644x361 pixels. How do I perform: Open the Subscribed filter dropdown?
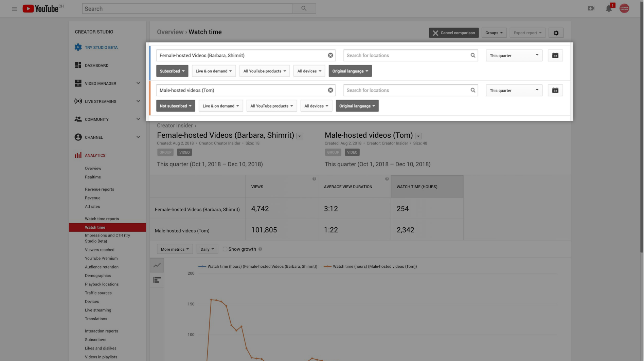172,71
